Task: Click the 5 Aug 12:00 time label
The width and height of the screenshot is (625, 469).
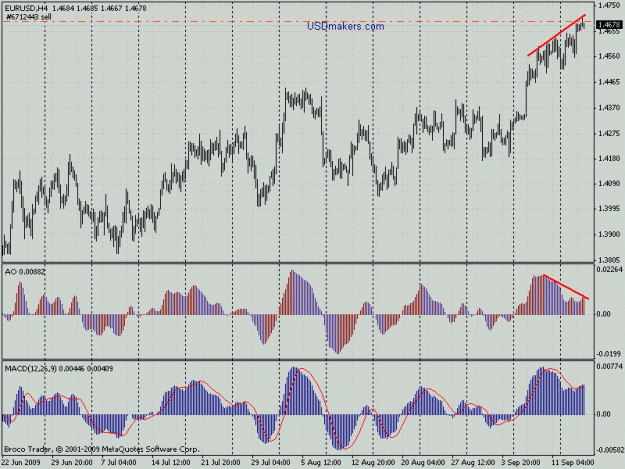Action: click(x=321, y=463)
